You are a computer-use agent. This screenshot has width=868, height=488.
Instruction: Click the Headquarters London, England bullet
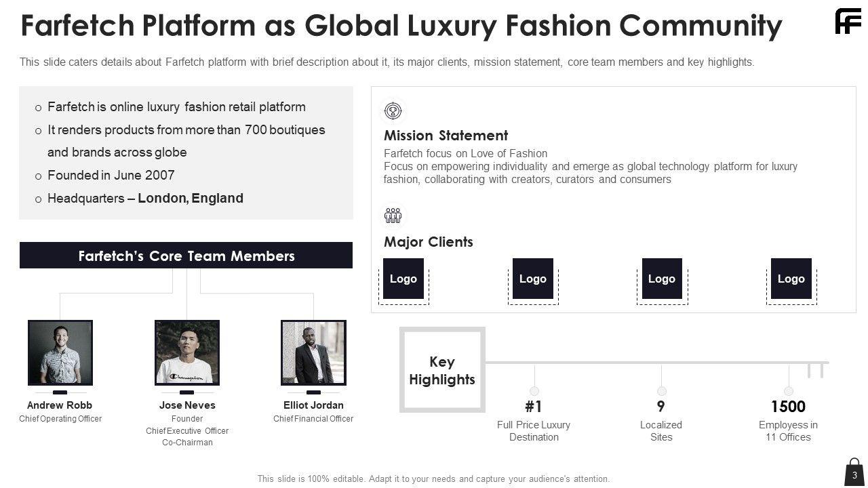pos(145,198)
